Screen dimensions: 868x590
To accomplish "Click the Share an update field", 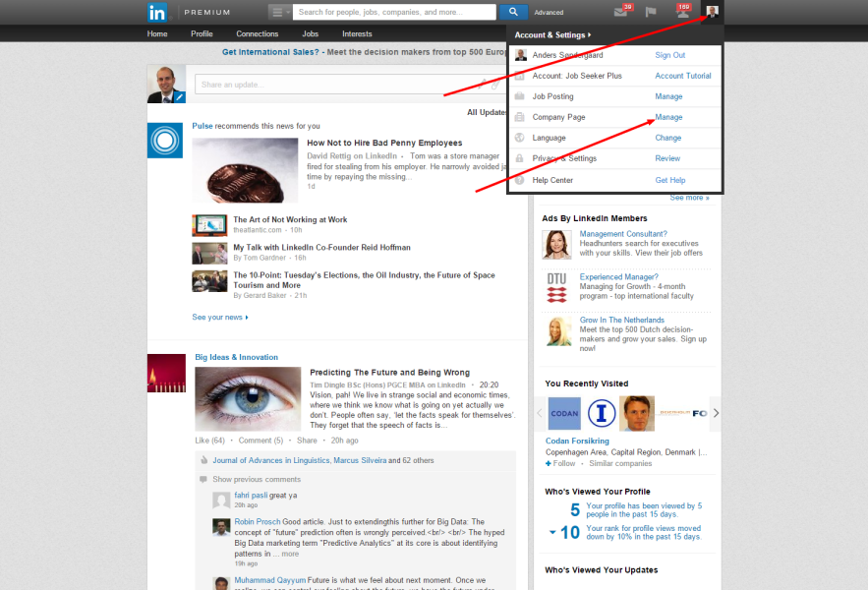I will pyautogui.click(x=350, y=85).
